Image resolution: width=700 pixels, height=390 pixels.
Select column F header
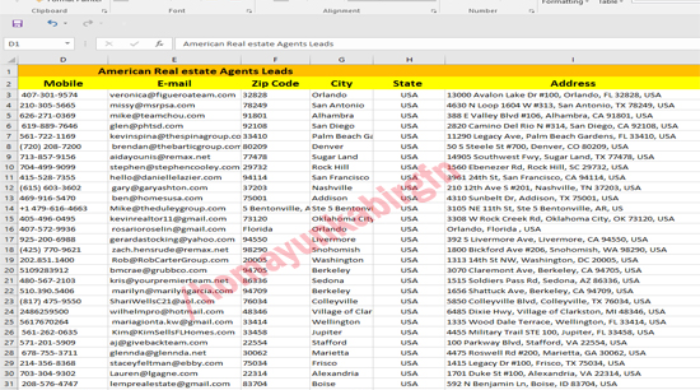tap(275, 60)
